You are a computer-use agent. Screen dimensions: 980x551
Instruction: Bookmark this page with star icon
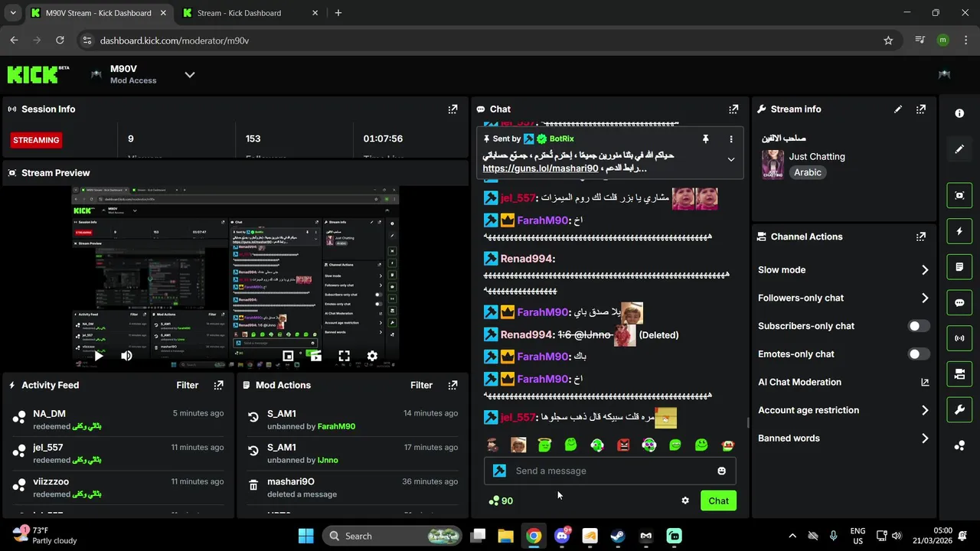[x=888, y=41]
